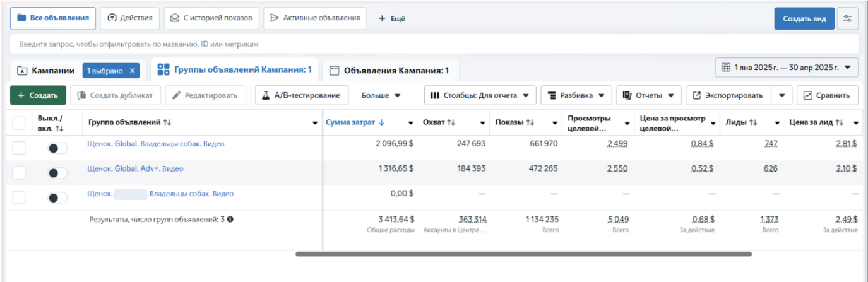Toggle the 'Щенок. Global. Владельцы собак. Видео' ad set
Image resolution: width=868 pixels, height=282 pixels.
click(57, 148)
